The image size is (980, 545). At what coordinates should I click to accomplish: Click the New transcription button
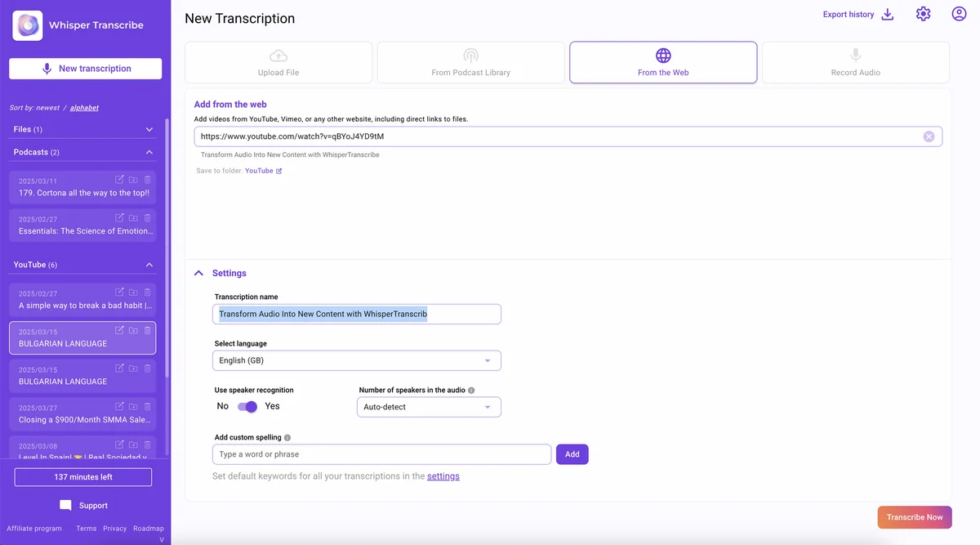coord(86,69)
